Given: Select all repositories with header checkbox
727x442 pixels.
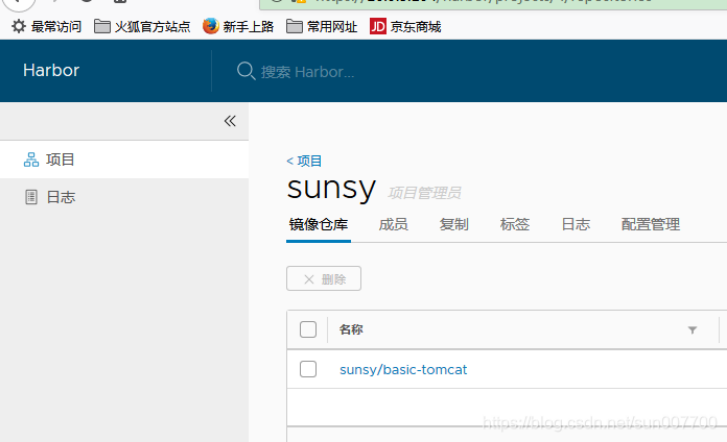Looking at the screenshot, I should [308, 329].
